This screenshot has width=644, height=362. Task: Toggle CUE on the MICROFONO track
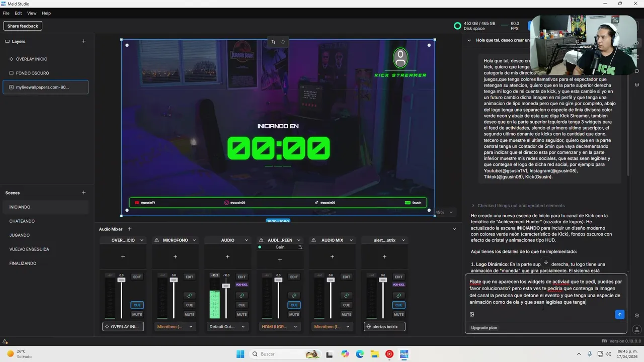pos(189,305)
